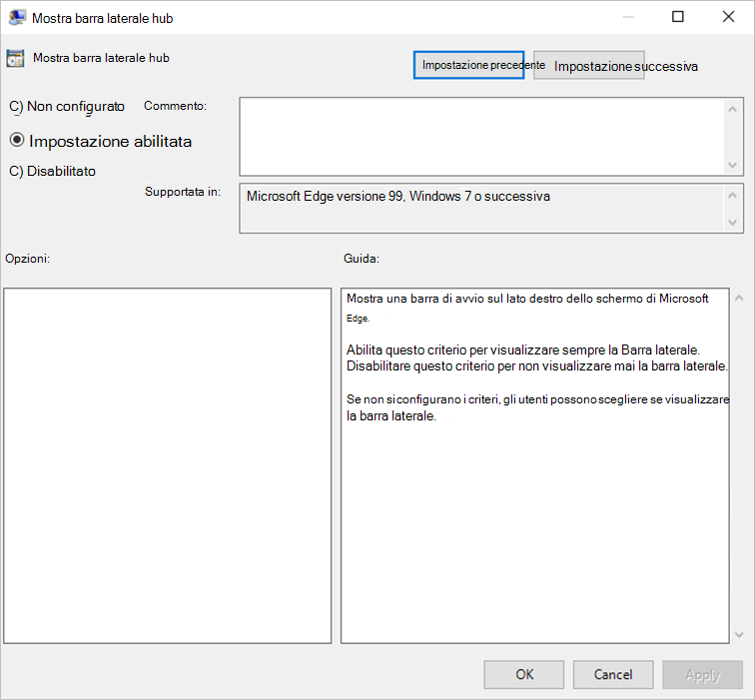This screenshot has width=755, height=700.
Task: Click the Opzioni empty list pane
Action: [x=168, y=465]
